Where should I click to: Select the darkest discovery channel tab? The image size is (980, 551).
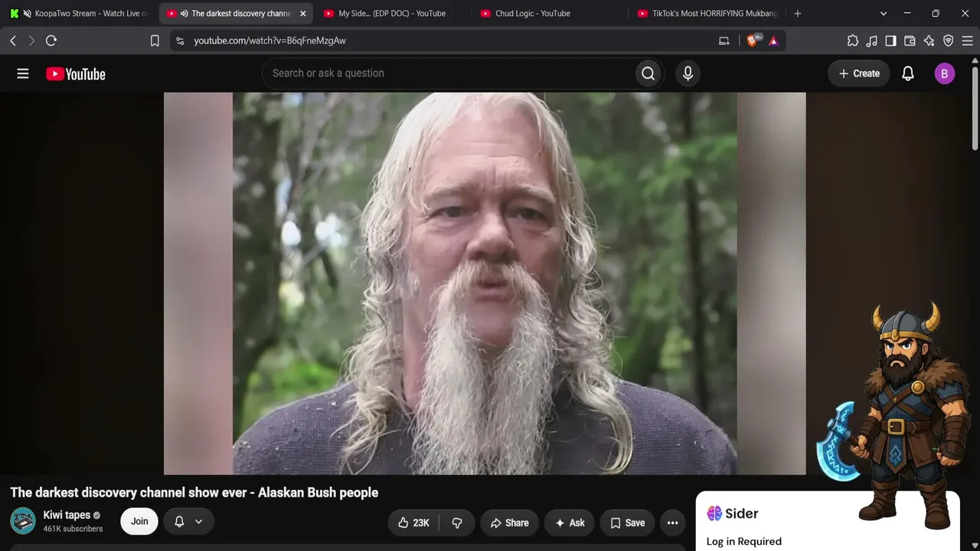(236, 13)
